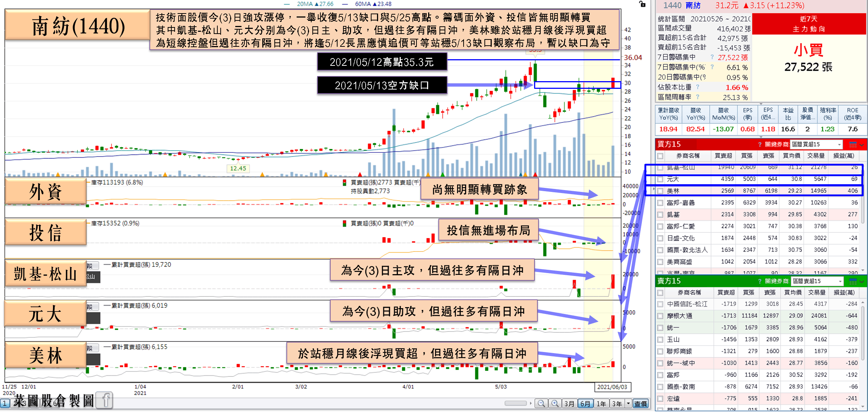Switch chart range to 3月
This screenshot has width=868, height=420.
pyautogui.click(x=569, y=404)
